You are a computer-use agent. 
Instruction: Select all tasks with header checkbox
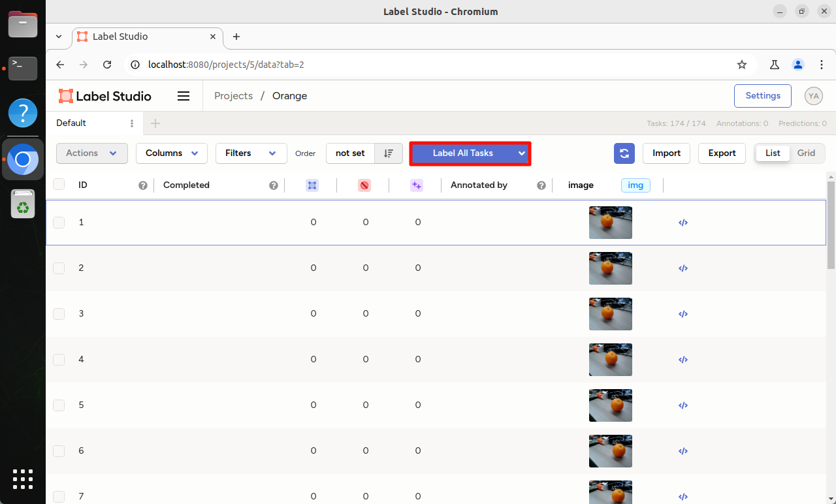click(x=59, y=185)
